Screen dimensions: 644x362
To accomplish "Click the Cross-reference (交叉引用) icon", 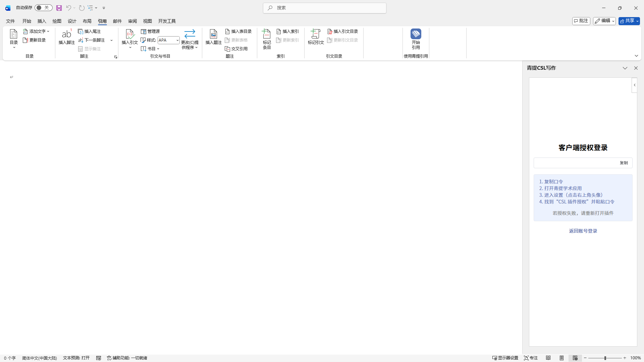I will click(x=227, y=49).
